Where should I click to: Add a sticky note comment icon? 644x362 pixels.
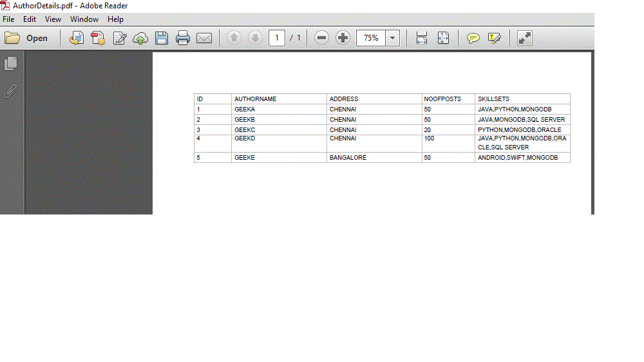coord(473,38)
